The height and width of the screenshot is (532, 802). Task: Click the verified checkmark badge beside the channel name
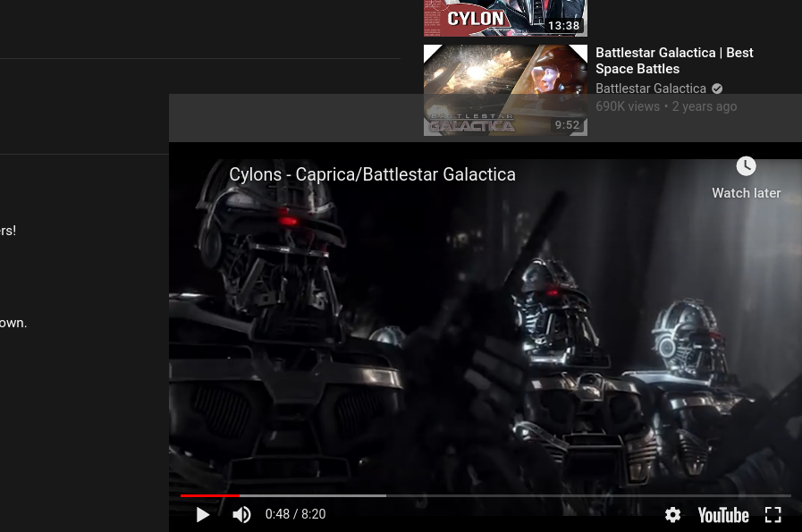[x=717, y=89]
